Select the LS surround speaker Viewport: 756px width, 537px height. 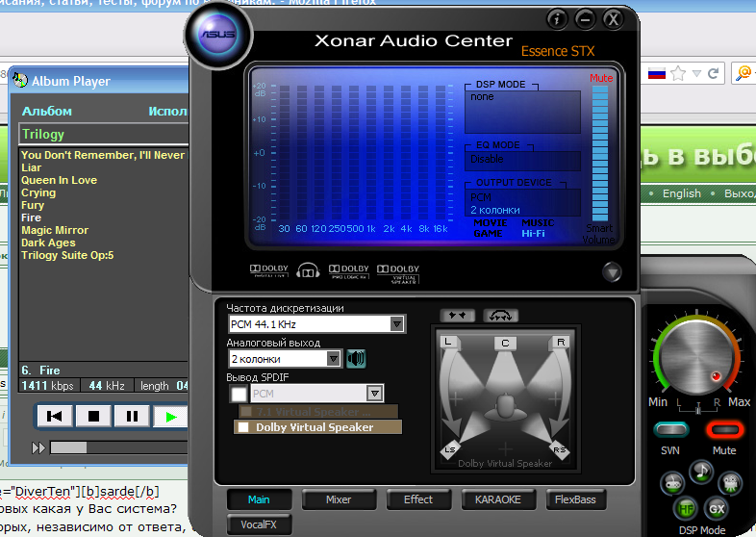(x=450, y=449)
